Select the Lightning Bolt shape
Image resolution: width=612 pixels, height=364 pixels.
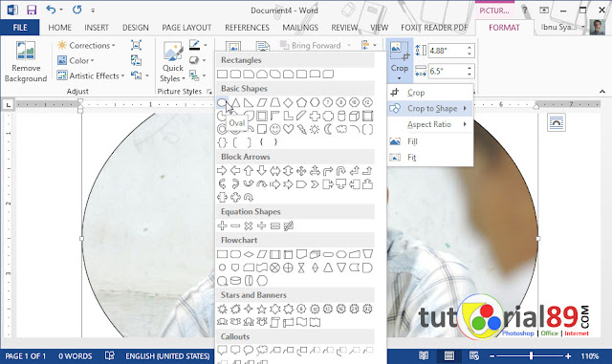pos(301,129)
